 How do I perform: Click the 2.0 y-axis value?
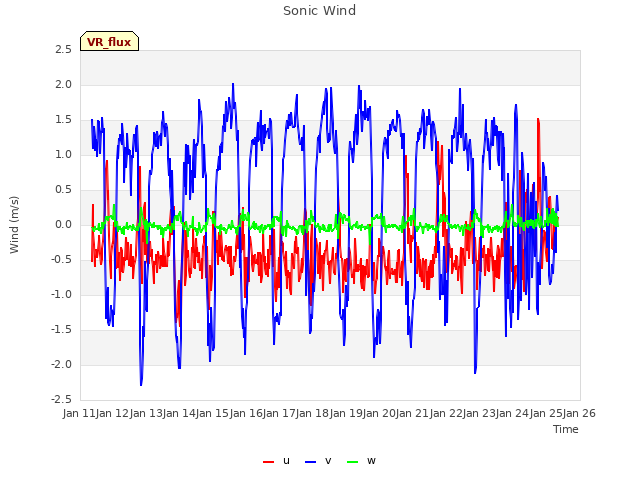(x=64, y=85)
